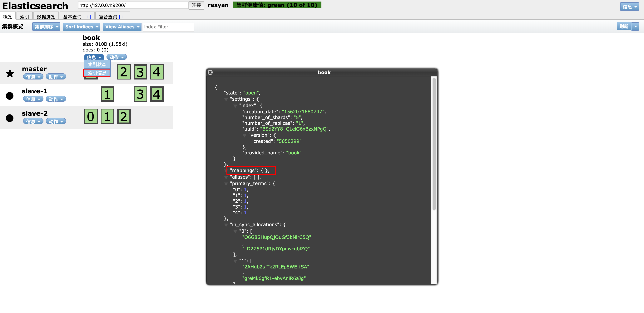Click shard 2 on slave-2 node

124,117
